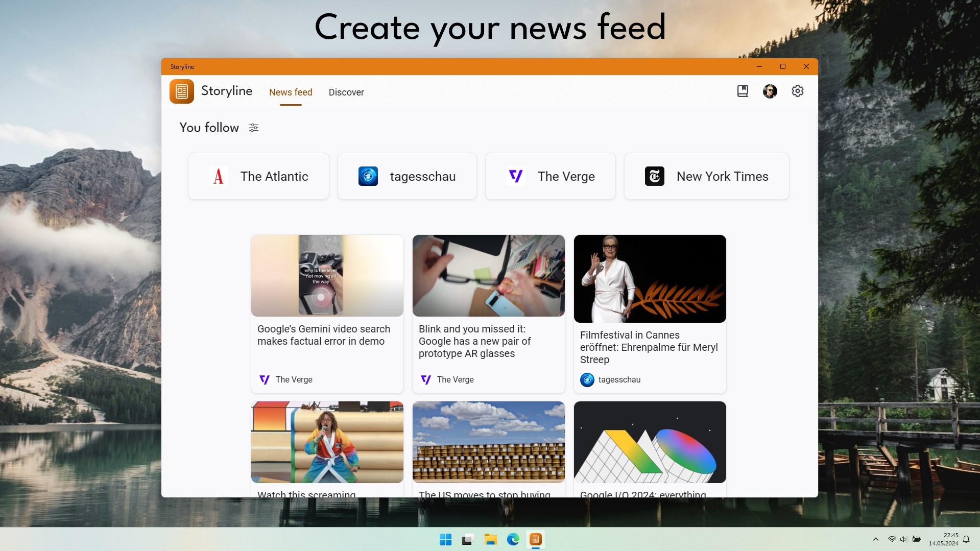Open Task View in the taskbar
The image size is (980, 551).
coord(468,539)
